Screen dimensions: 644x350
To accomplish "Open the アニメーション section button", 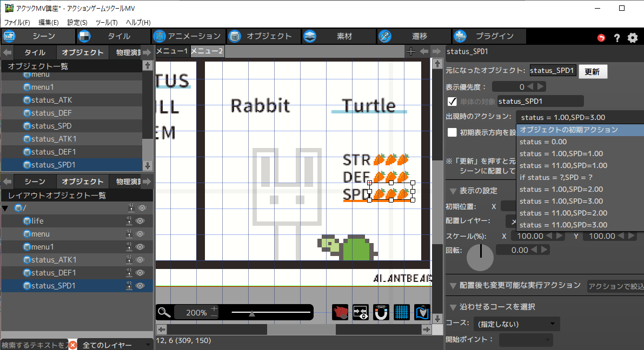I will [x=188, y=36].
